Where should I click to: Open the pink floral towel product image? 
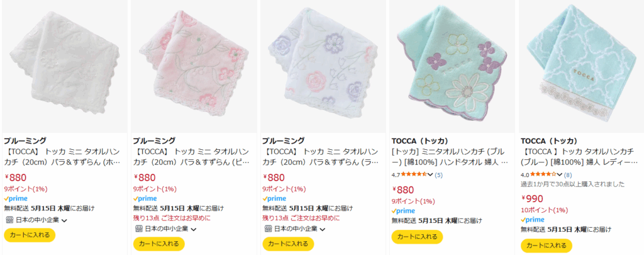[194, 66]
